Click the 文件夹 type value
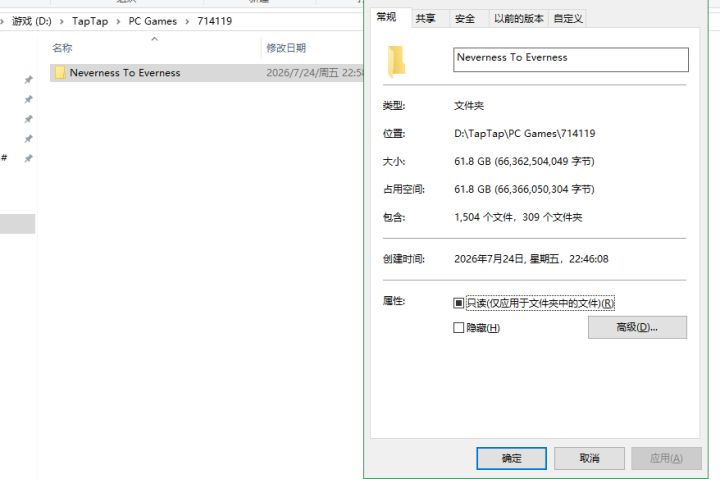This screenshot has width=720, height=479. (x=469, y=106)
